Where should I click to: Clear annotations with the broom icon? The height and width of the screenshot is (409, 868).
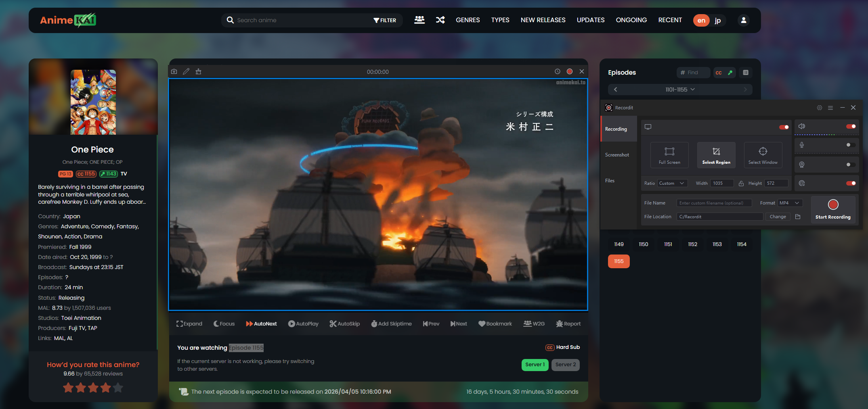pos(198,71)
